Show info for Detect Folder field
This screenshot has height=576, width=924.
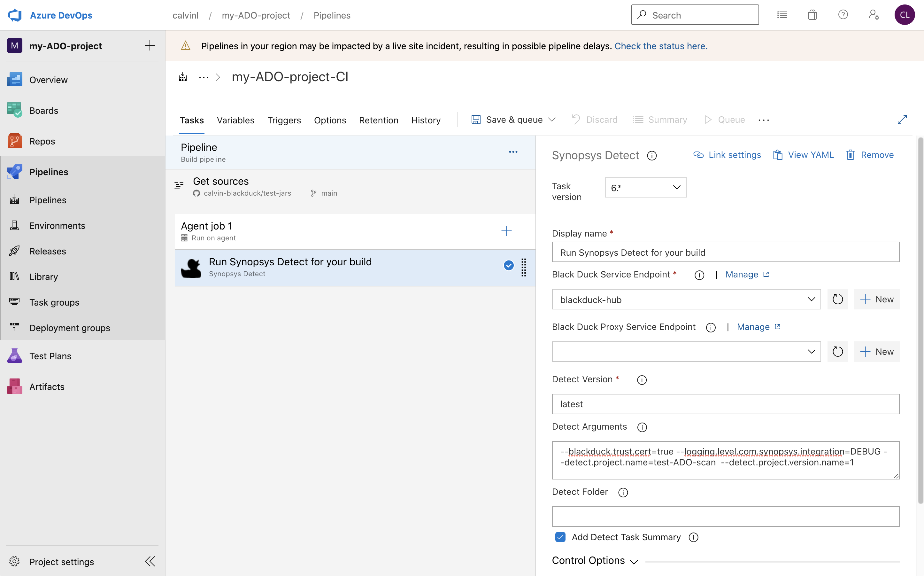(623, 492)
